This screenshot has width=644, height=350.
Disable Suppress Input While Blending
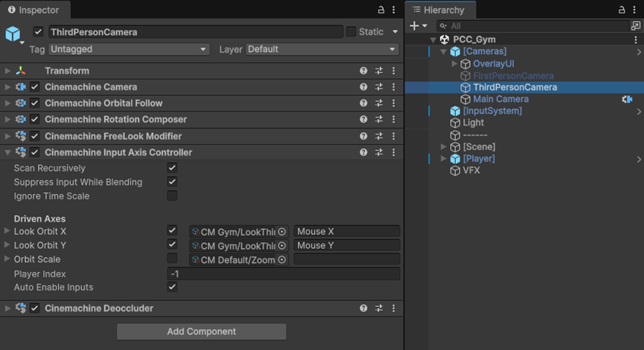pos(173,182)
